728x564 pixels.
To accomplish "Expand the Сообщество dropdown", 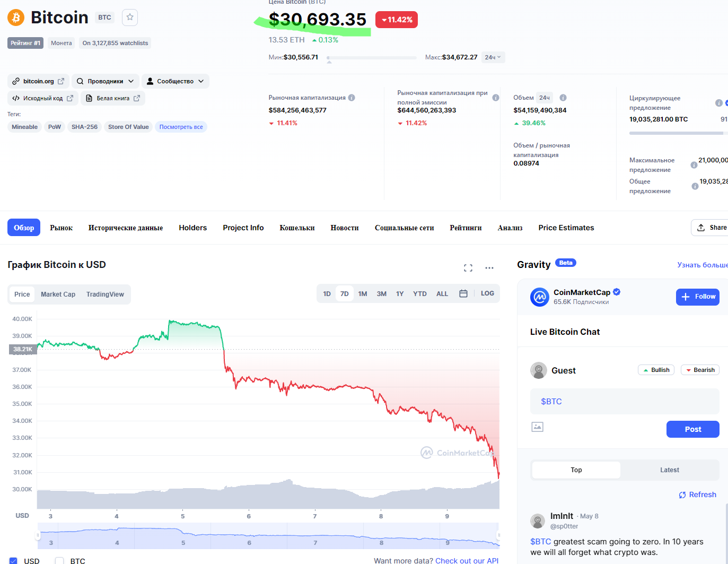I will pyautogui.click(x=175, y=81).
